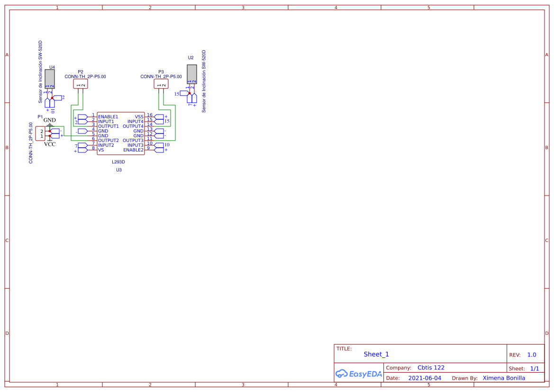The width and height of the screenshot is (554, 392).
Task: Click the Sheet 1/1 field in title block
Action: [x=526, y=368]
